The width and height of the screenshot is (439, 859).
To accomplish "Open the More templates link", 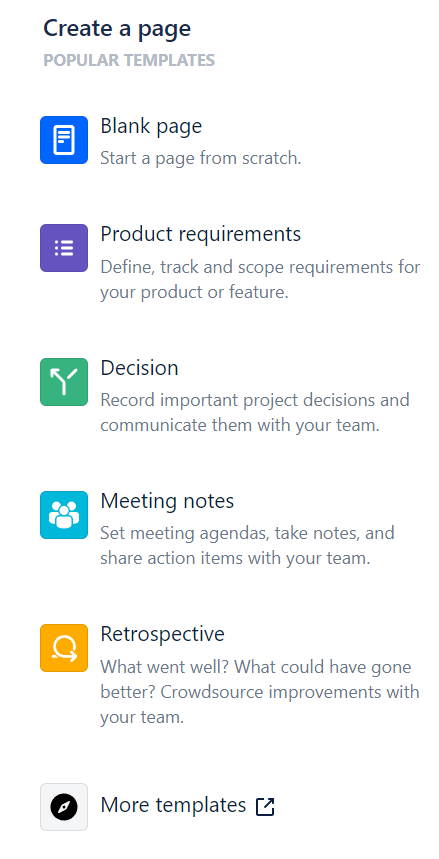I will pyautogui.click(x=173, y=805).
